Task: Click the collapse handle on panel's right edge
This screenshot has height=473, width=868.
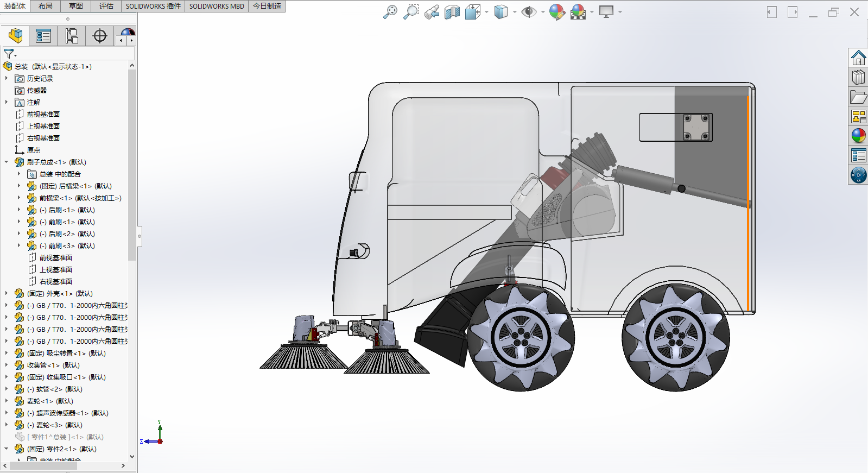Action: point(140,236)
